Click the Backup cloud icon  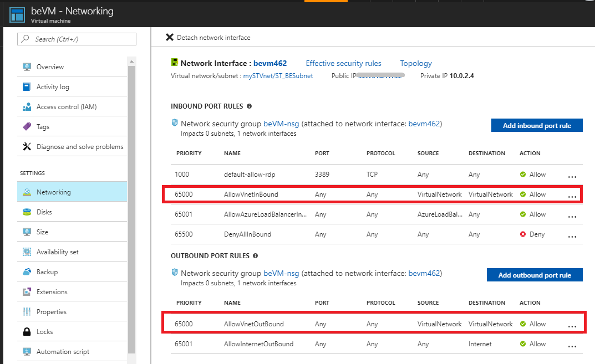[x=27, y=272]
